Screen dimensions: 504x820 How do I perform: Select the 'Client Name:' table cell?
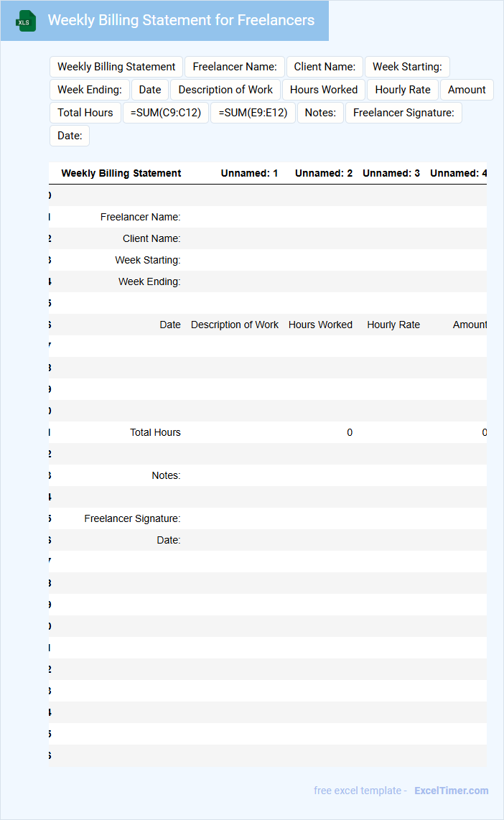click(151, 238)
